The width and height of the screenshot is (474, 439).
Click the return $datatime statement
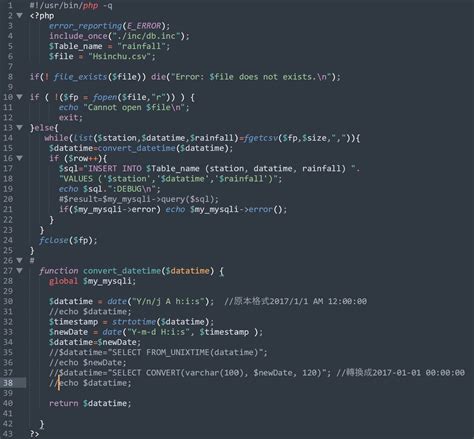[x=90, y=403]
